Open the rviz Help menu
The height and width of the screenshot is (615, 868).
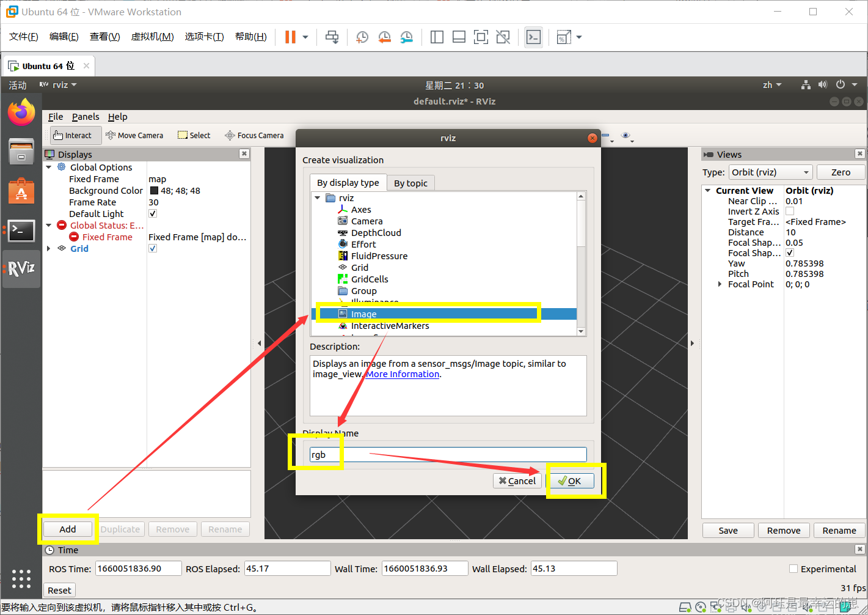coord(118,117)
